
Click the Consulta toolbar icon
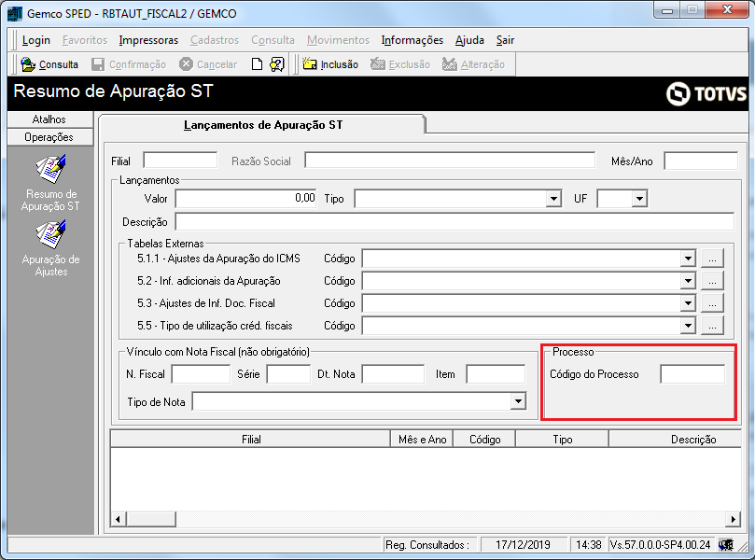click(x=28, y=64)
